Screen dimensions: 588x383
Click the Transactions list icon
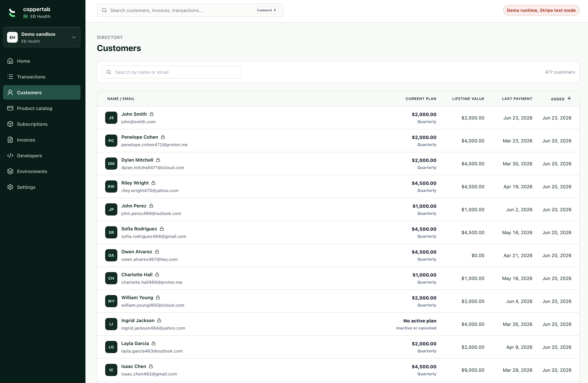click(10, 77)
